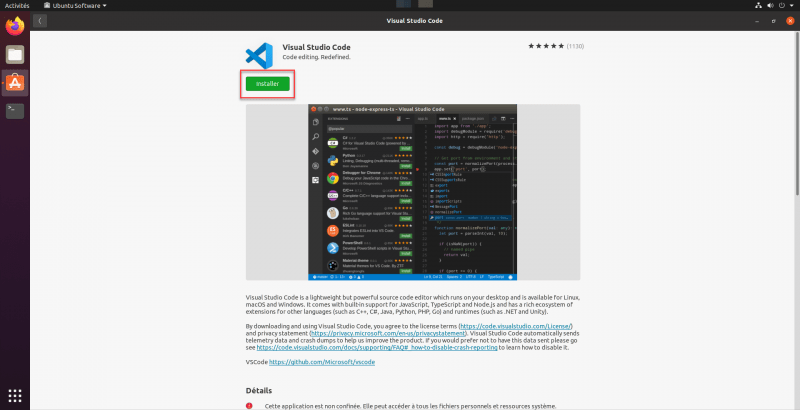
Task: Show the applications grid
Action: (x=15, y=395)
